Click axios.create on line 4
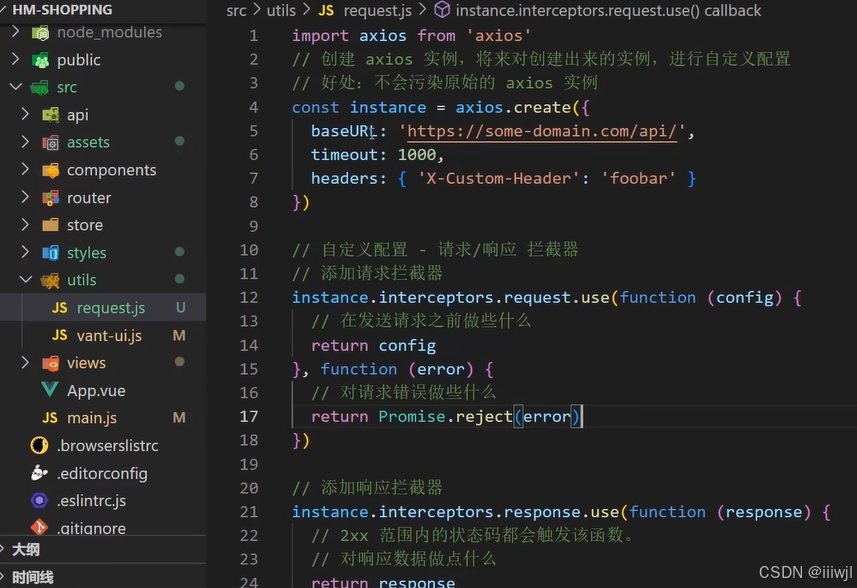The image size is (857, 588). pos(513,107)
